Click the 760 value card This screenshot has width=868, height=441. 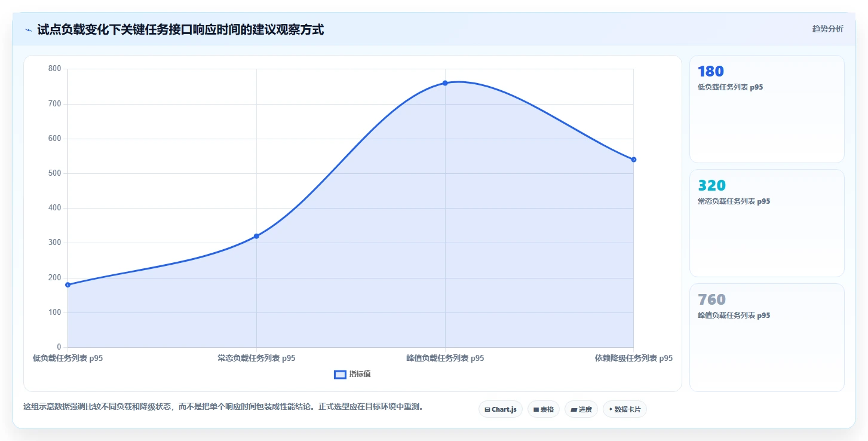[767, 337]
